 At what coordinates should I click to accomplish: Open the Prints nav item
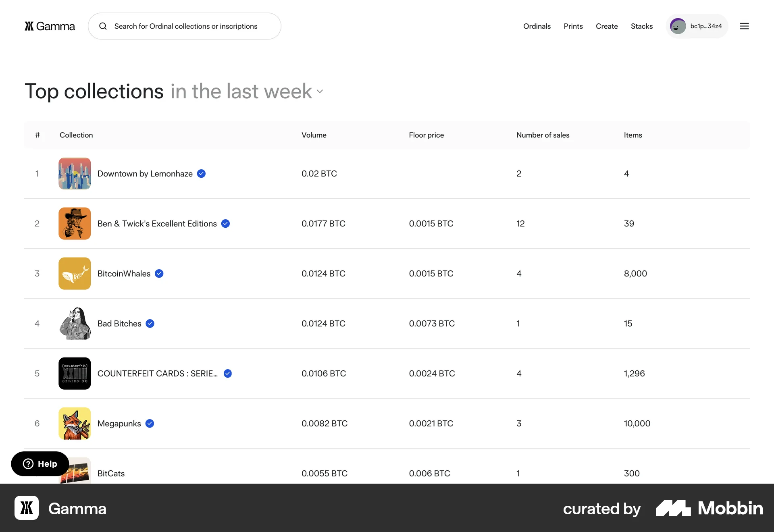[x=573, y=26]
